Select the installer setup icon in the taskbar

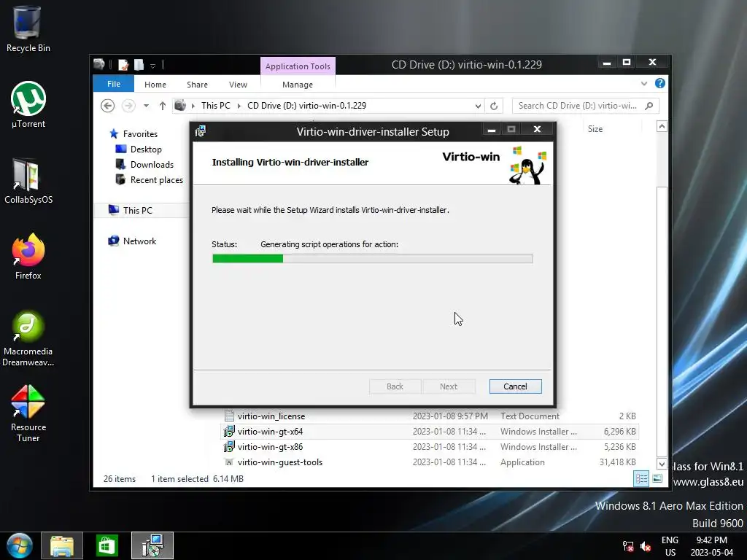point(152,545)
